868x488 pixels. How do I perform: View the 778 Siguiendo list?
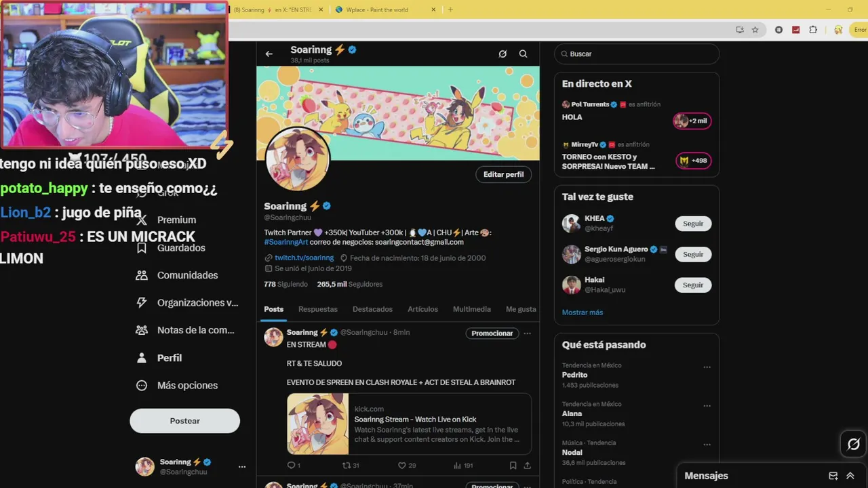click(285, 284)
